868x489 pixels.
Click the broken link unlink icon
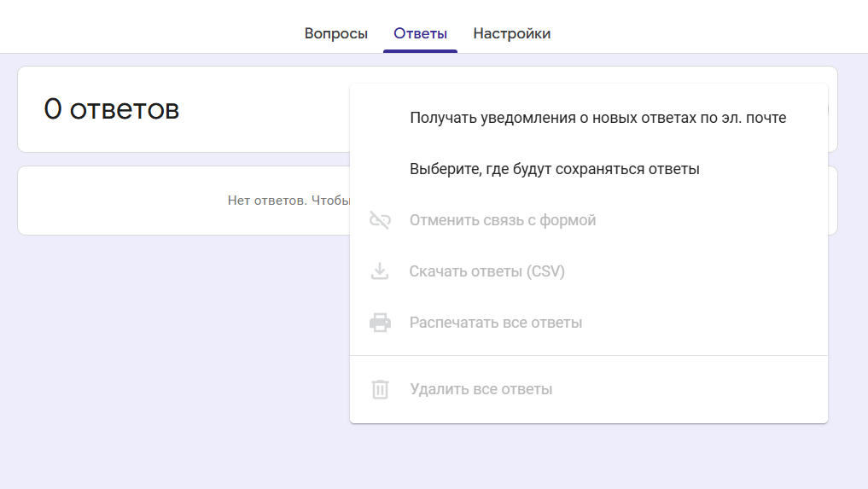(x=381, y=220)
